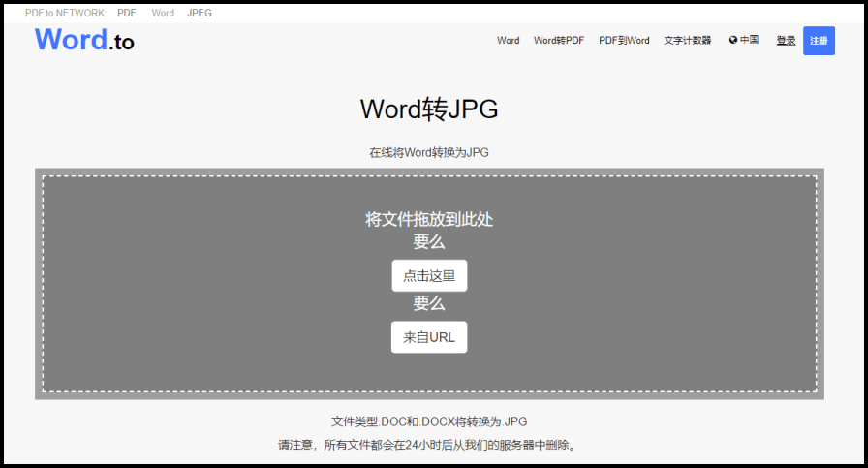868x468 pixels.
Task: Click the blue 注册 register button
Action: (x=819, y=41)
